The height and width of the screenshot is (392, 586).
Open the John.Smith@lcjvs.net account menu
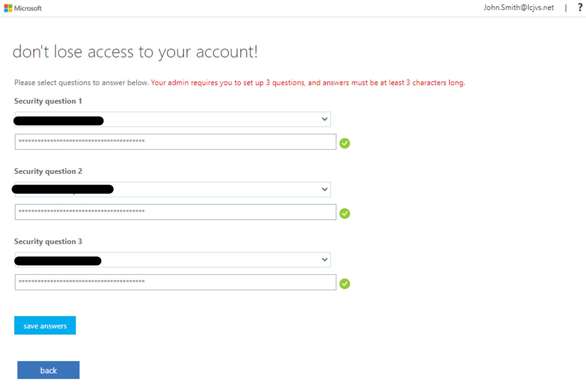click(x=518, y=8)
